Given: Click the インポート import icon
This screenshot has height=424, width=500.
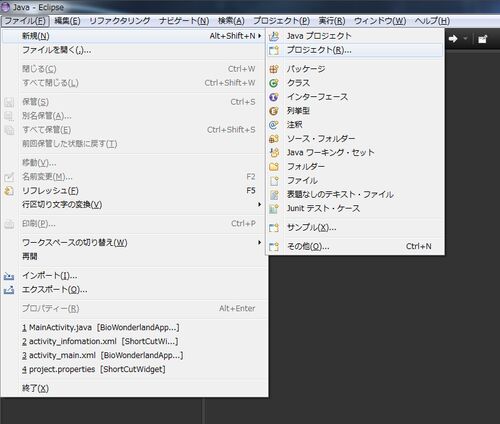Looking at the screenshot, I should click(x=9, y=276).
